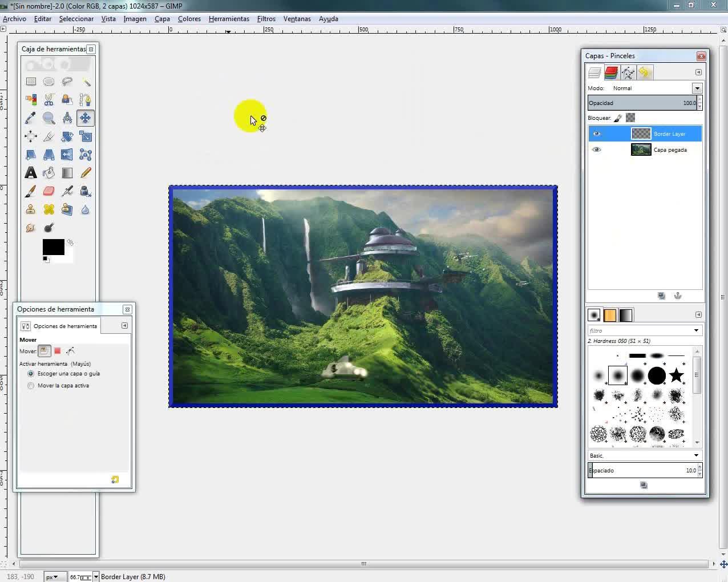Image resolution: width=728 pixels, height=582 pixels.
Task: Toggle visibility of Capa pegada layer
Action: coord(597,149)
